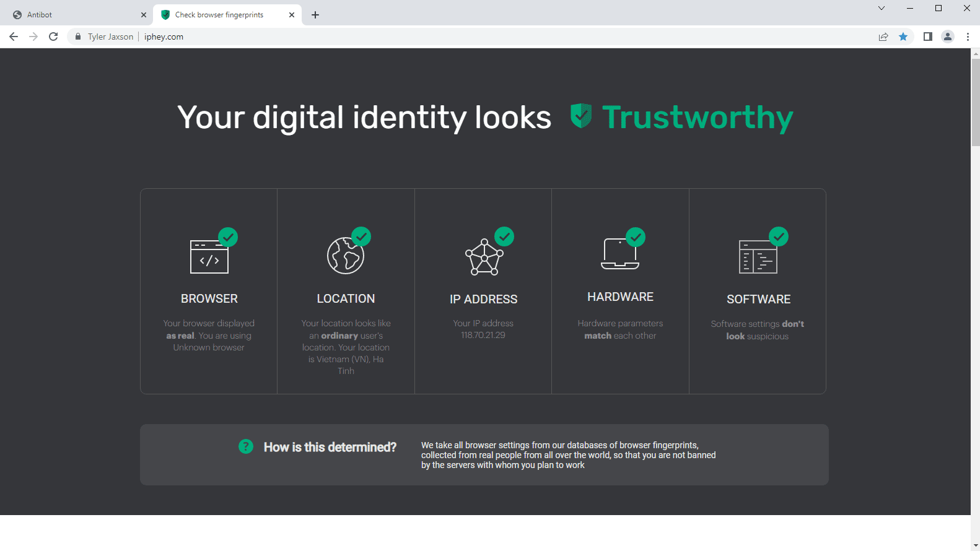Image resolution: width=980 pixels, height=551 pixels.
Task: Click the 'Unknown browser' text
Action: [x=209, y=347]
